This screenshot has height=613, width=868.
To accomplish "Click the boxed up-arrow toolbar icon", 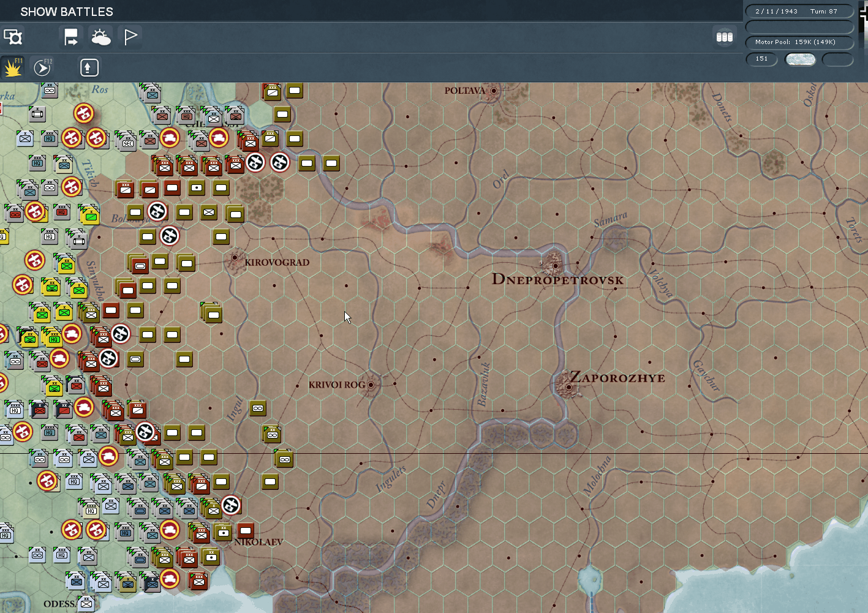I will tap(89, 67).
